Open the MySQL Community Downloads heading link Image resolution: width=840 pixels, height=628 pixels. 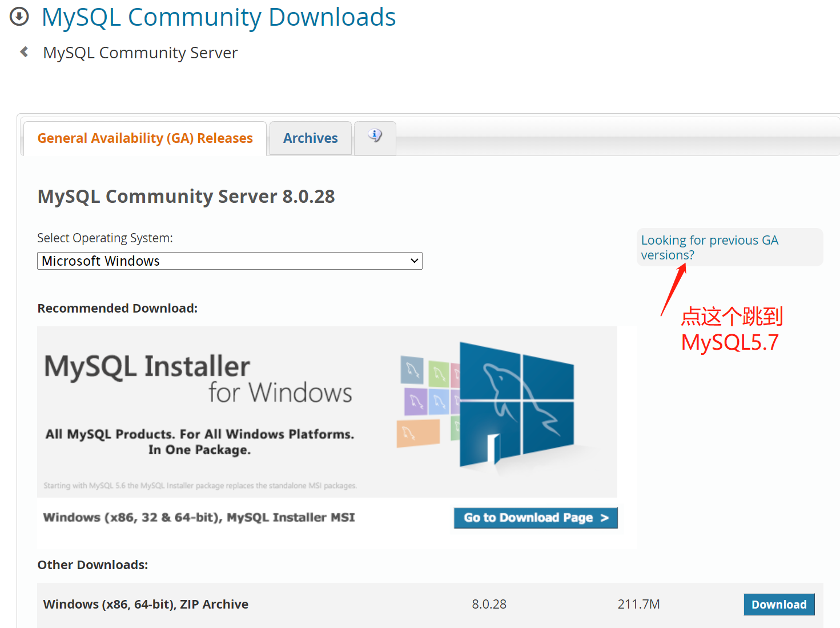tap(219, 17)
